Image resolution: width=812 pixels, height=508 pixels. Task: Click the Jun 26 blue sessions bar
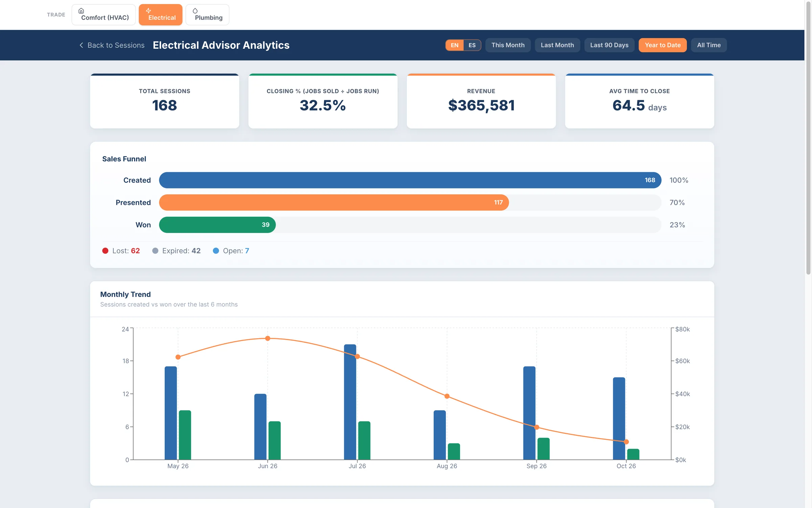pos(261,426)
